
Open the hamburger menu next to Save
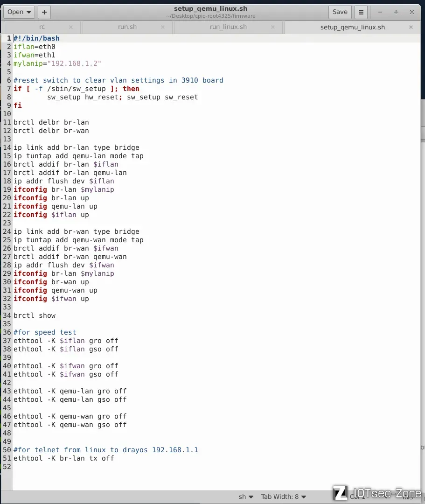tap(361, 12)
